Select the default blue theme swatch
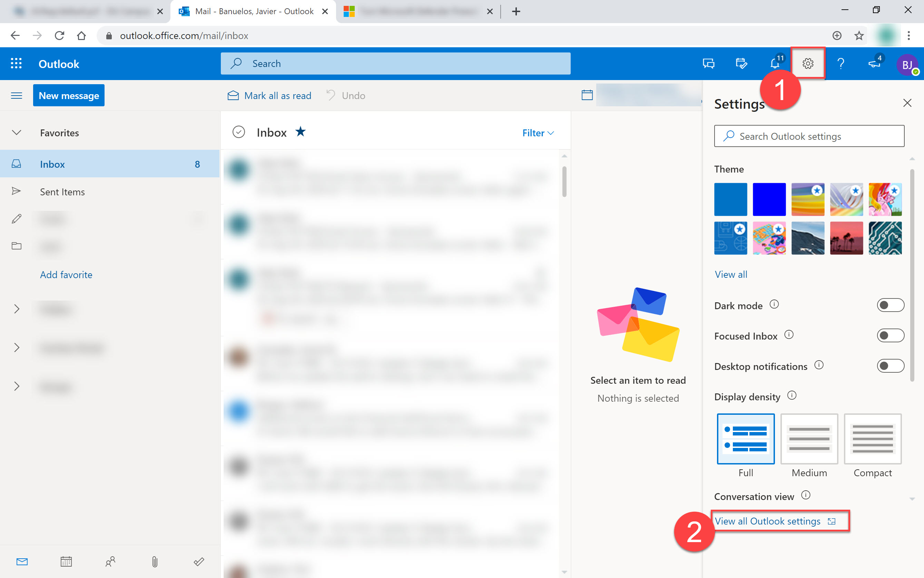Screen dimensions: 924x578 731,199
